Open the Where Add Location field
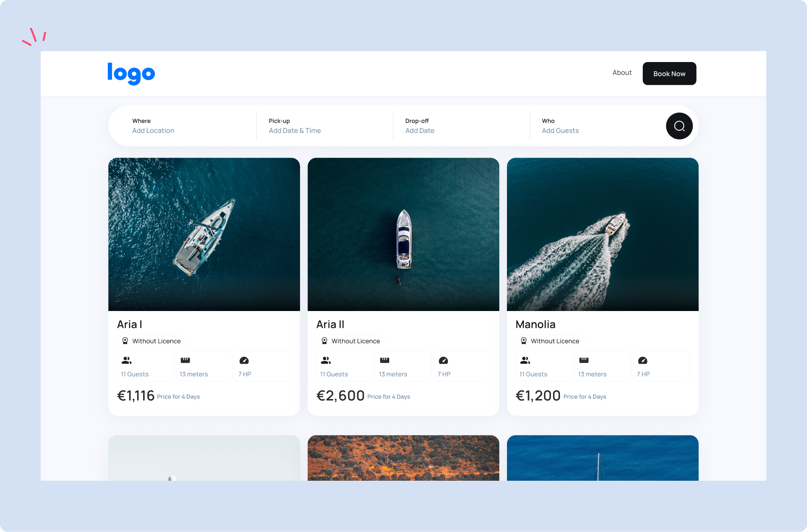Image resolution: width=807 pixels, height=532 pixels. tap(182, 126)
